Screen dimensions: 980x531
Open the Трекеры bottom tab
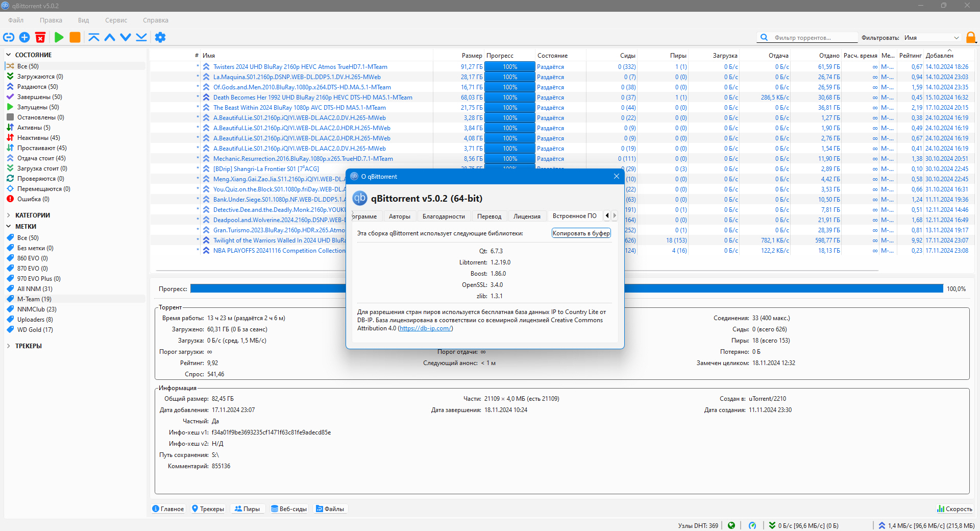[208, 509]
